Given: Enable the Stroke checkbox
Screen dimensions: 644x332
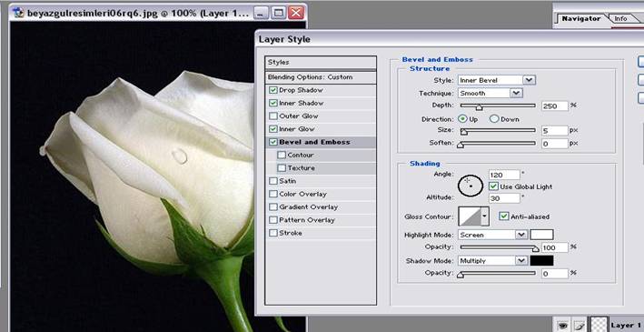Looking at the screenshot, I should click(x=273, y=233).
